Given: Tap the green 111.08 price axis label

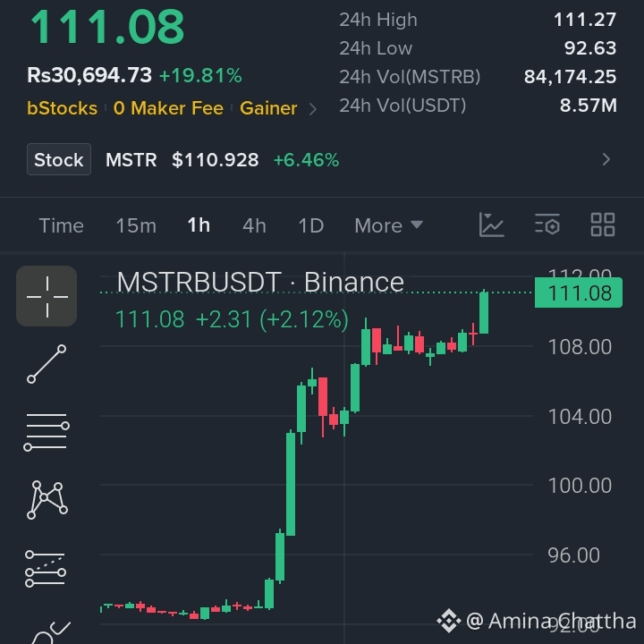Looking at the screenshot, I should coord(579,292).
